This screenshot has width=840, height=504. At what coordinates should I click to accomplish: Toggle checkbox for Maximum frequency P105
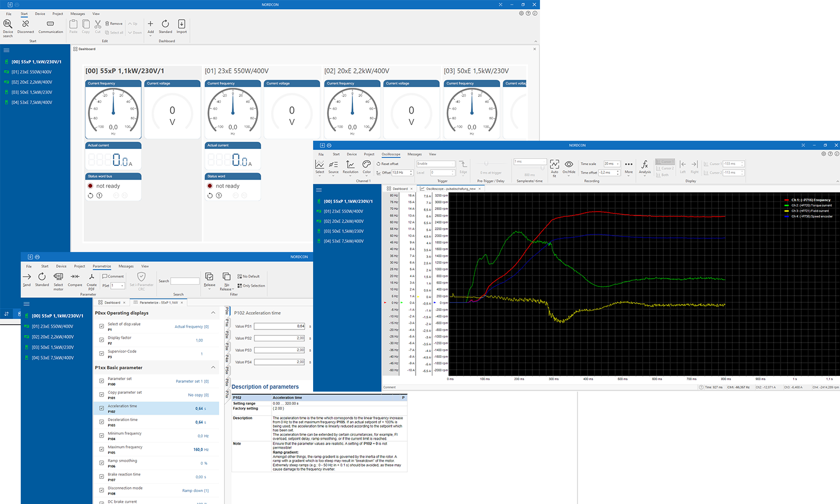point(101,449)
